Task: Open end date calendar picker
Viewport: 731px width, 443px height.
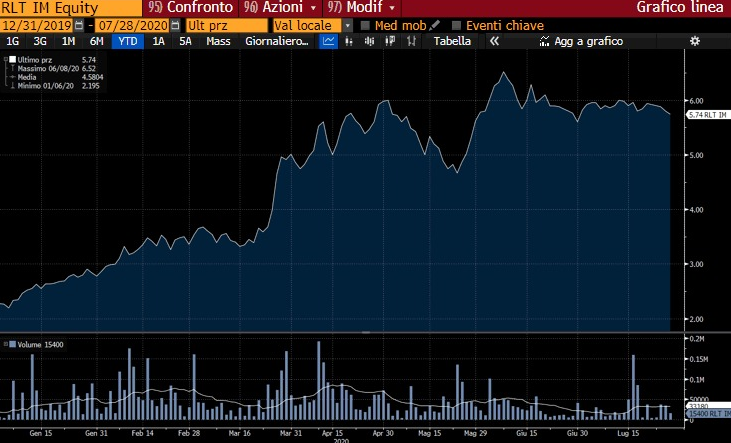Action: pyautogui.click(x=175, y=25)
